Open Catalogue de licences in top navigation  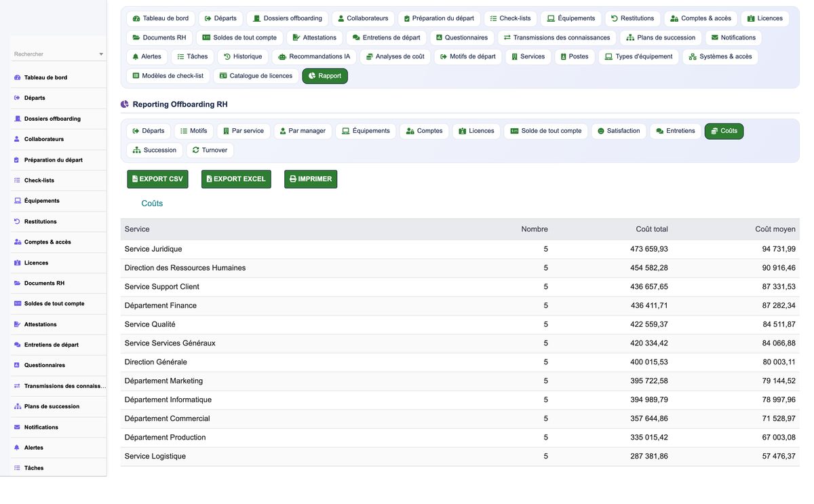click(256, 76)
